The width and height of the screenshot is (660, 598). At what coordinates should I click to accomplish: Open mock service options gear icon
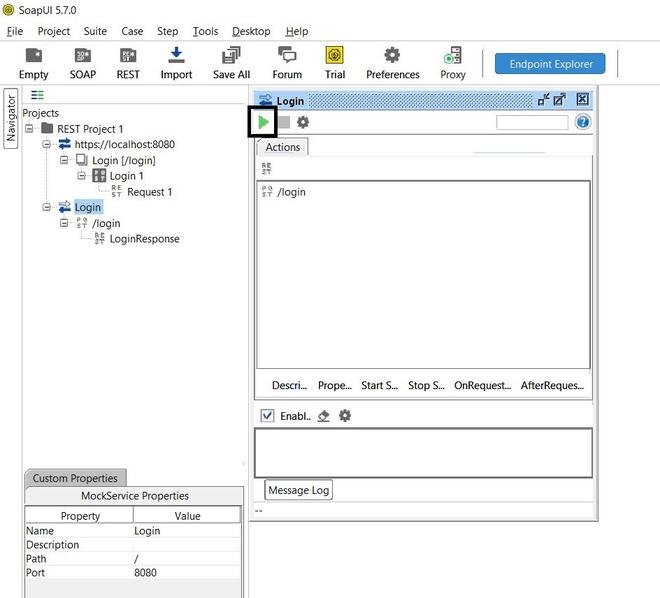pyautogui.click(x=303, y=122)
